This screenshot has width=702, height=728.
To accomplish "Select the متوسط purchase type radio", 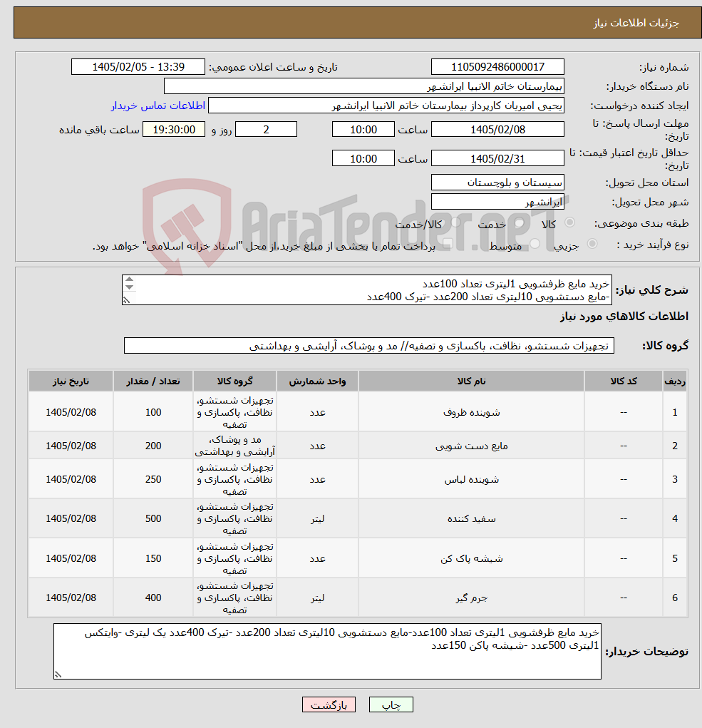I will tap(535, 244).
